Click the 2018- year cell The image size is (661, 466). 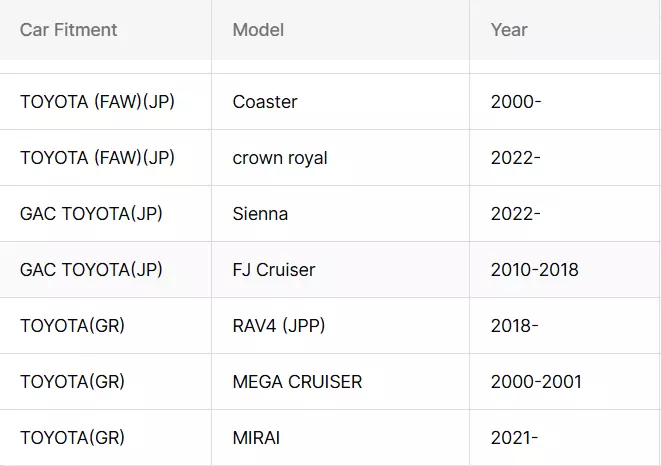coord(514,326)
